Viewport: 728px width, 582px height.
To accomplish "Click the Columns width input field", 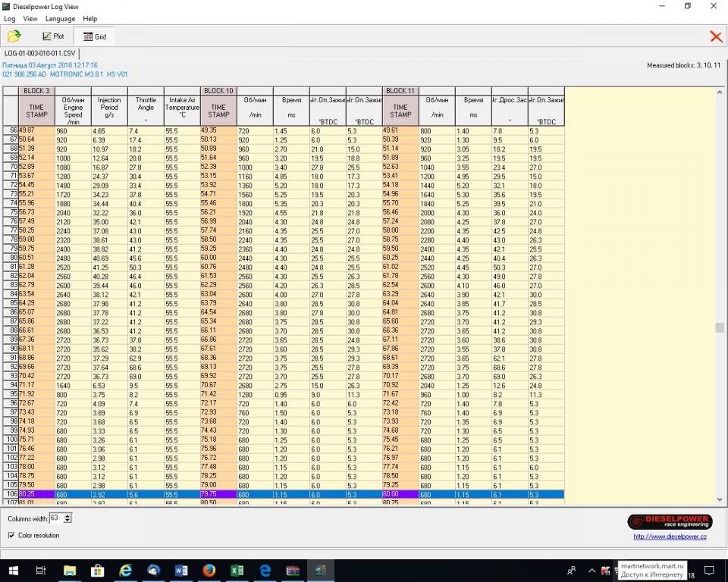I will click(x=56, y=518).
